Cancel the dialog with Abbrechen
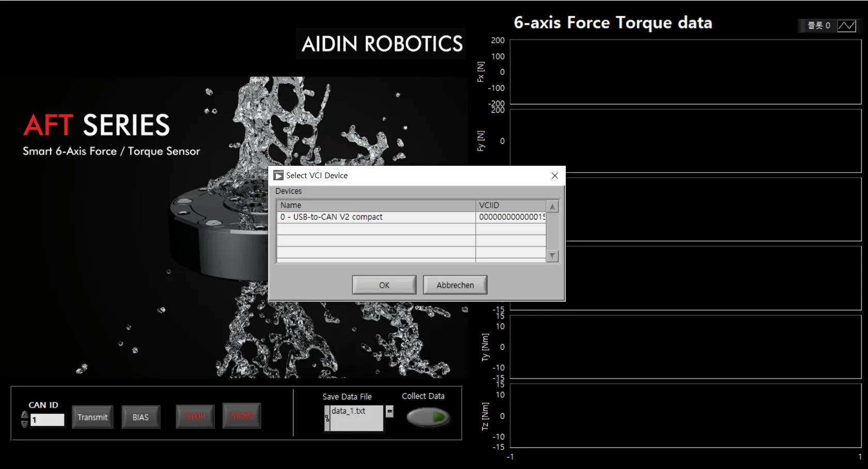868x469 pixels. point(455,285)
